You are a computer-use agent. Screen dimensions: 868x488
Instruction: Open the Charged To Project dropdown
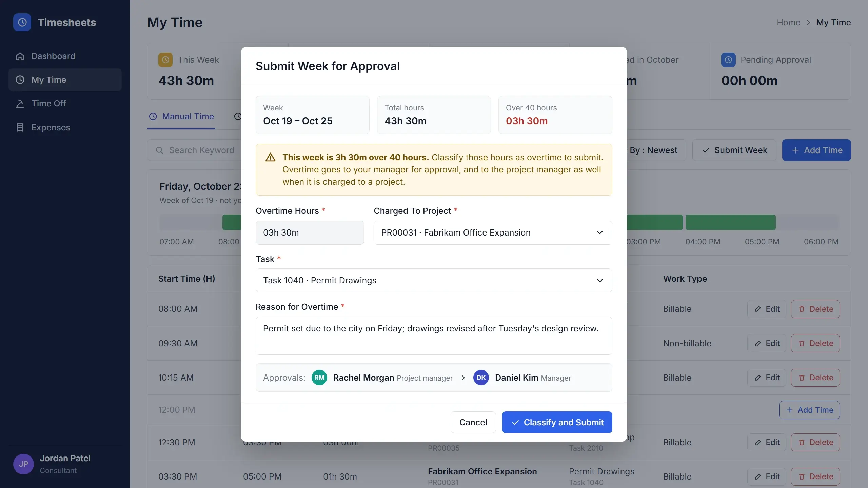coord(493,232)
